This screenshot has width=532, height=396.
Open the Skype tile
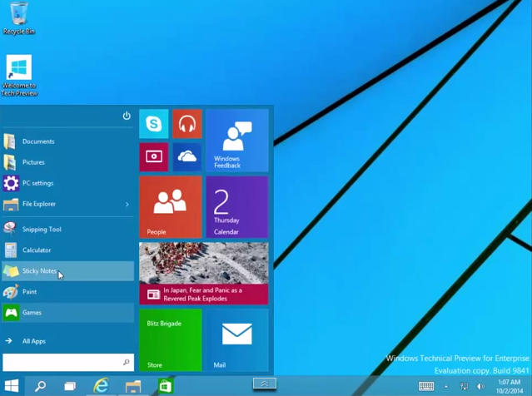coord(154,124)
